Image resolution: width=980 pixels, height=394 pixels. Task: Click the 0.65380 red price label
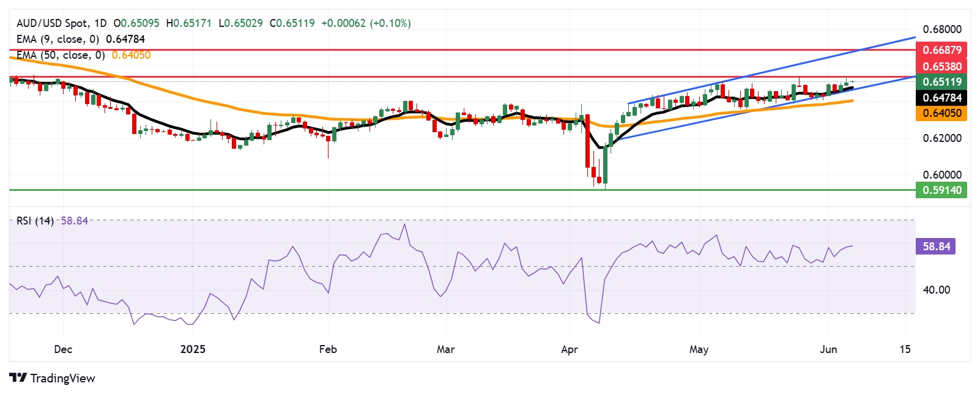pos(941,66)
